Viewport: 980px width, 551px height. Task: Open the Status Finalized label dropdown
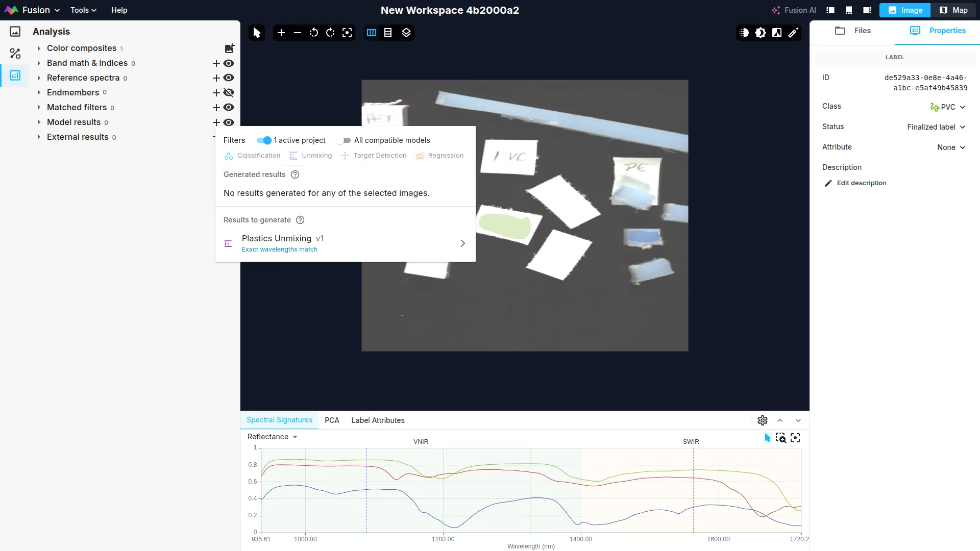(937, 127)
